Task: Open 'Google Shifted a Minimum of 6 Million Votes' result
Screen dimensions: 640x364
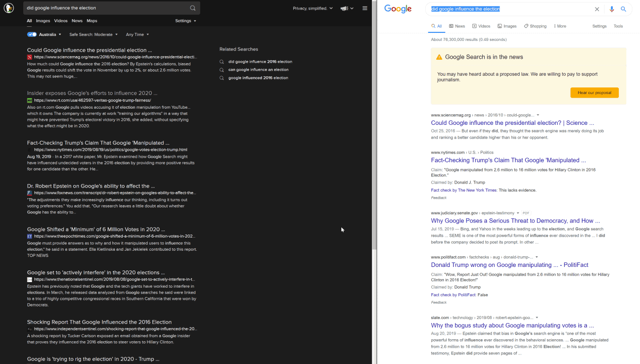Action: click(x=96, y=229)
